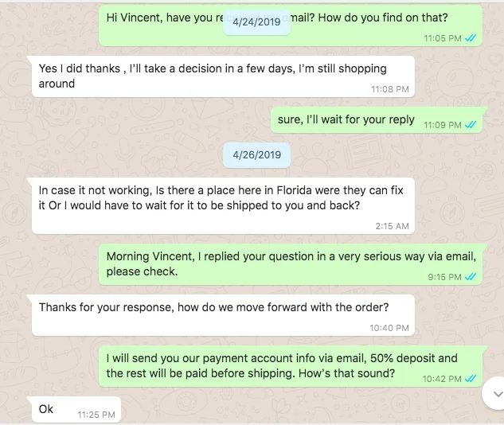Image resolution: width=504 pixels, height=425 pixels.
Task: Select the floating 4/24/2019 date badge
Action: click(256, 21)
